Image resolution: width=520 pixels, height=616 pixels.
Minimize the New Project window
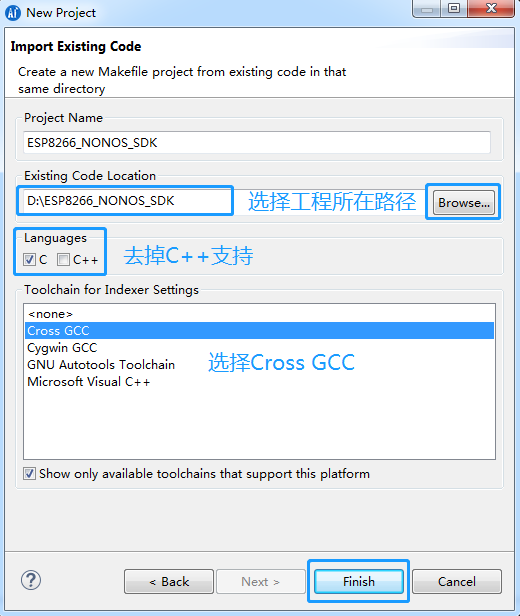tap(427, 8)
